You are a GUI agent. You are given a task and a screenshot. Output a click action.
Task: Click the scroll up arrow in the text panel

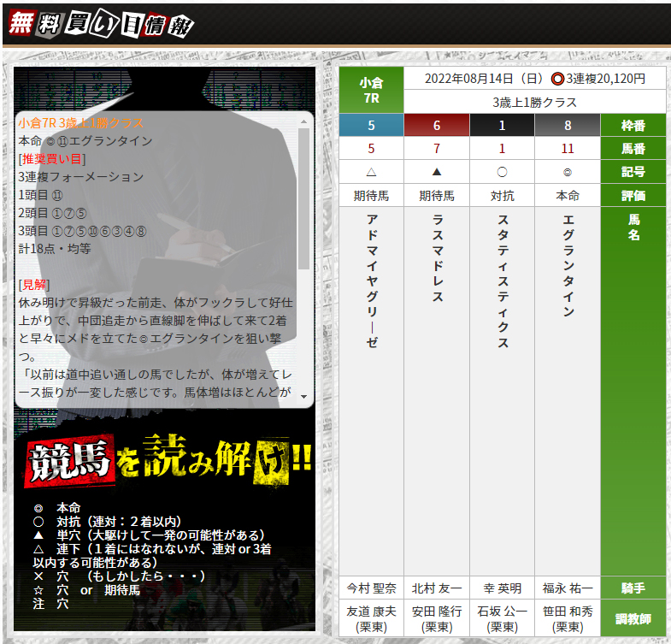303,122
